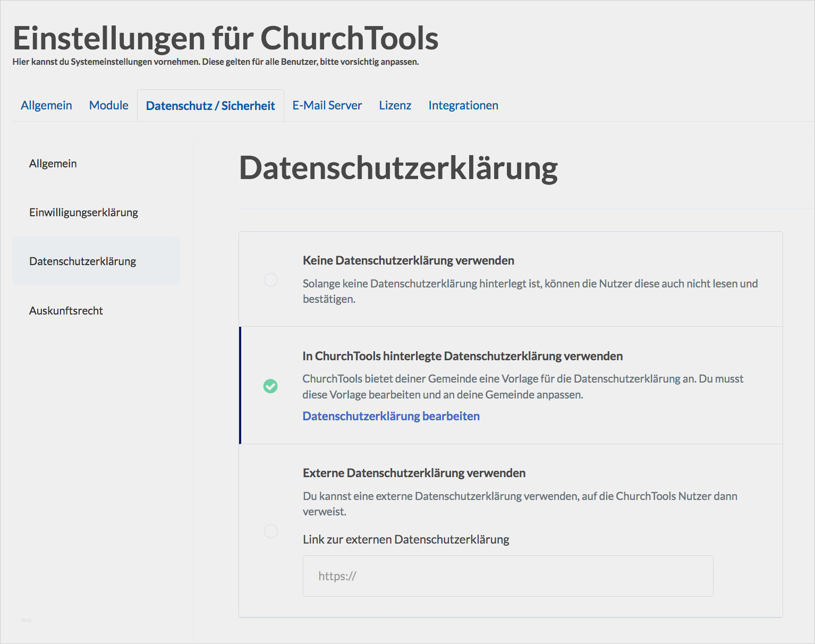Screen dimensions: 815x644
Task: Switch to the Module tab
Action: click(x=108, y=105)
